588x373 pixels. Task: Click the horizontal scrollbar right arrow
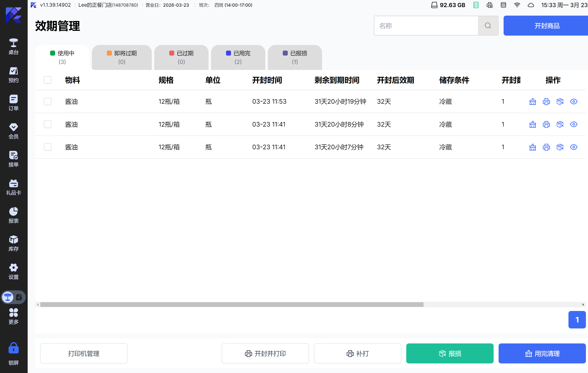tap(583, 305)
